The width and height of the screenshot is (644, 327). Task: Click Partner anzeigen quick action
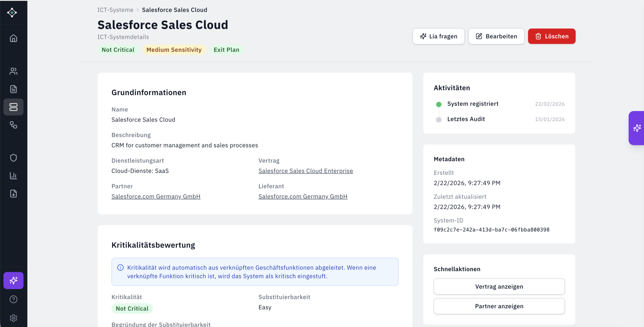coord(499,306)
